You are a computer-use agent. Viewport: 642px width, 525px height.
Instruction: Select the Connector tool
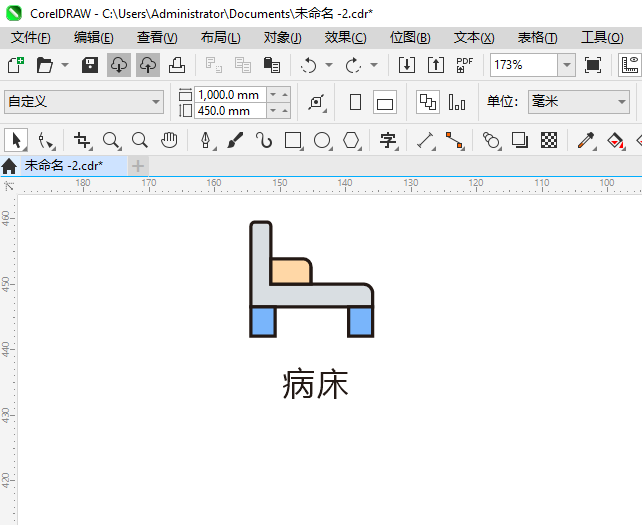(454, 140)
